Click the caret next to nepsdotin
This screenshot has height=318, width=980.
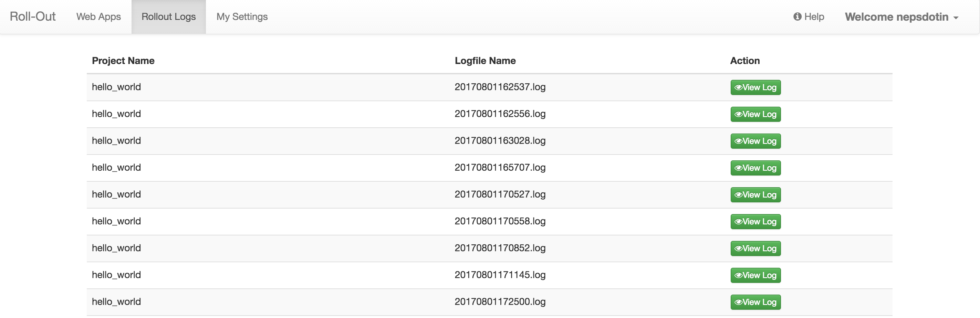coord(956,18)
